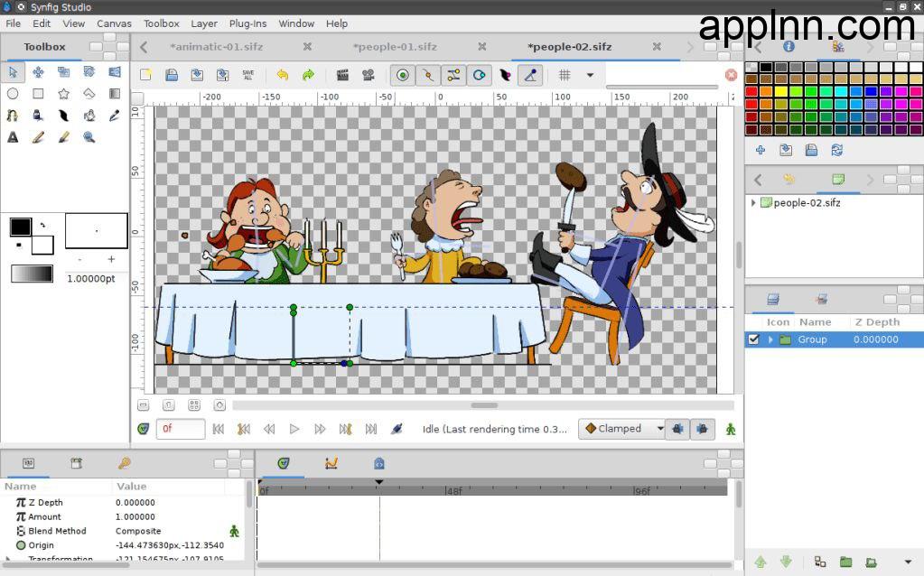The height and width of the screenshot is (576, 924).
Task: Expand people-02.sifz in canvas browser
Action: click(753, 202)
